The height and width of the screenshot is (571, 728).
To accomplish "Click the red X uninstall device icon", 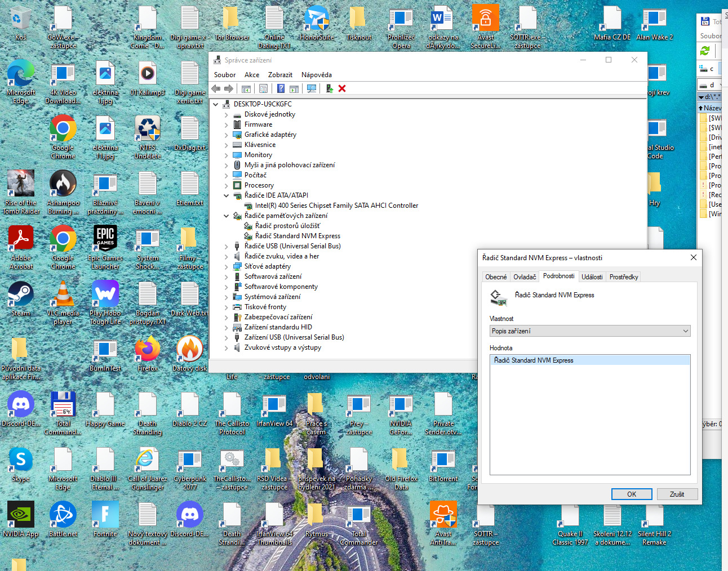I will (x=342, y=88).
